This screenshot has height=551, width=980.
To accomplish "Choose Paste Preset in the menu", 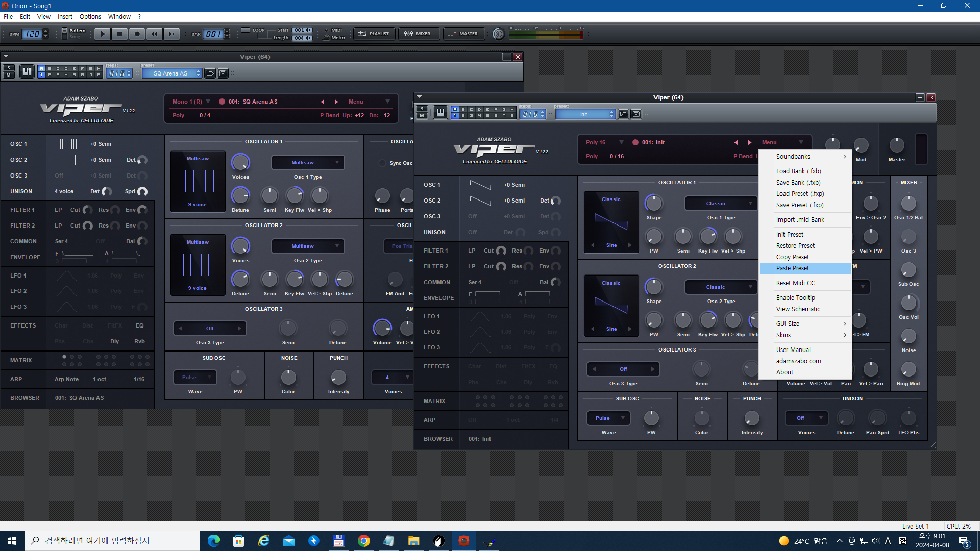I will coord(805,268).
